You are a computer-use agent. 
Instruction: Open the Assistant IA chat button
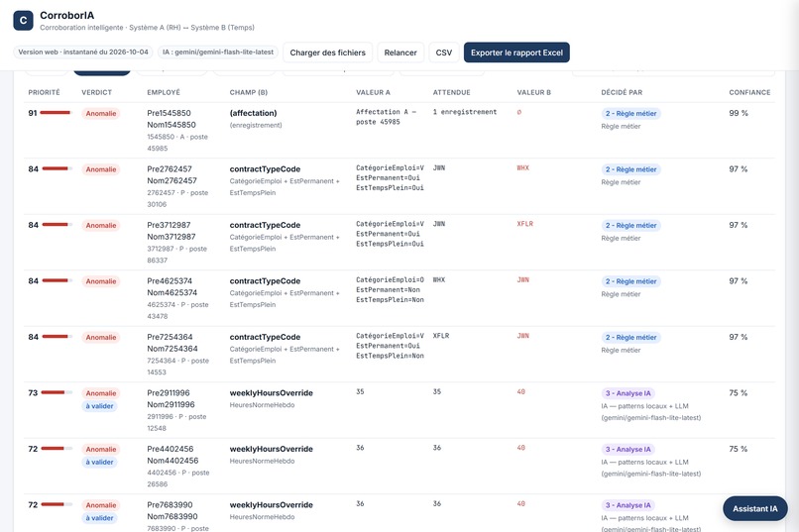pyautogui.click(x=754, y=508)
